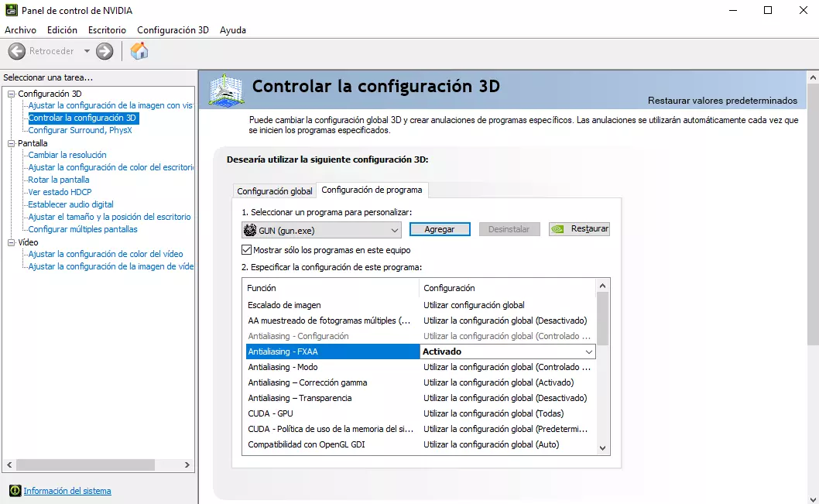Screen dimensions: 819x504
Task: Open Ajustar la configuración de color del vídeo
Action: (105, 254)
